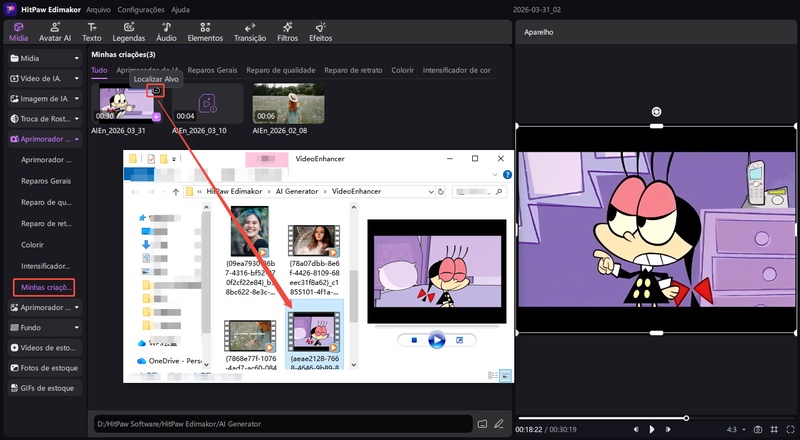The height and width of the screenshot is (440, 800).
Task: Select the AIEn_2026_03_10 creation thumbnail
Action: tap(208, 103)
